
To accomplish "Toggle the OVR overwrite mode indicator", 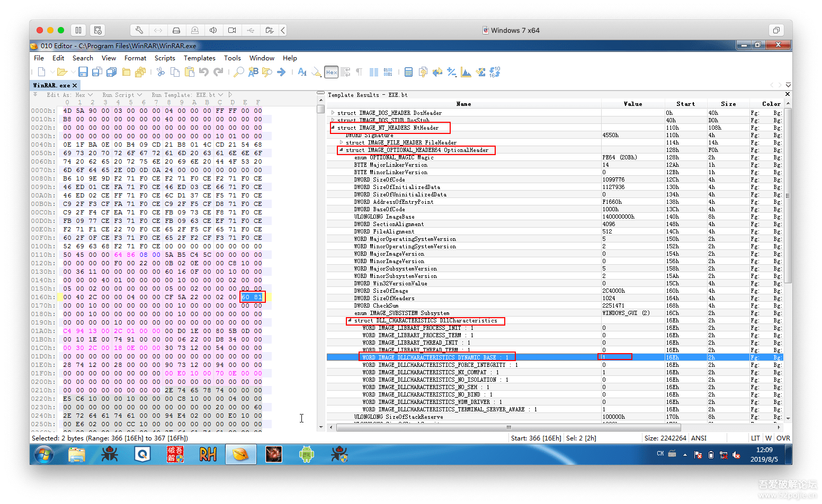I will pyautogui.click(x=783, y=438).
